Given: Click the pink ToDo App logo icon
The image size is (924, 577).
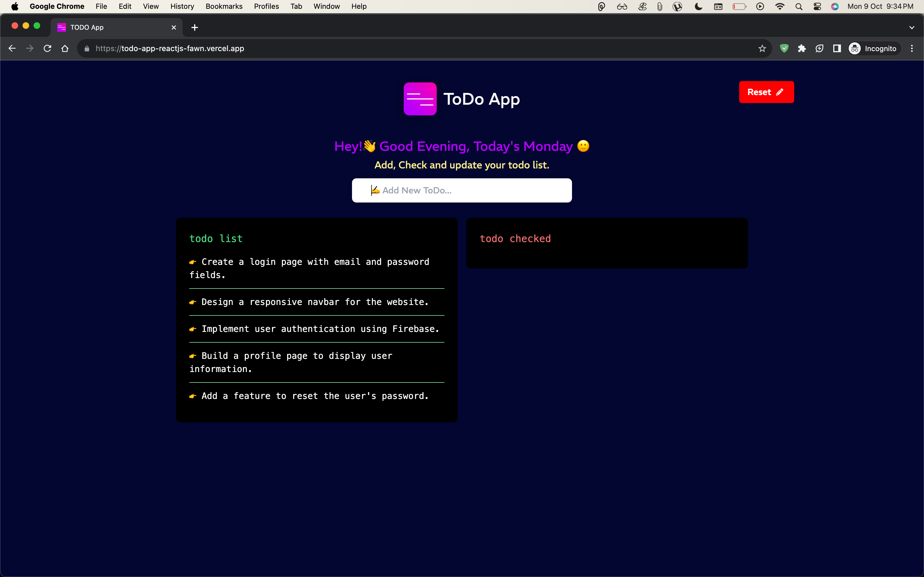Looking at the screenshot, I should [x=420, y=99].
